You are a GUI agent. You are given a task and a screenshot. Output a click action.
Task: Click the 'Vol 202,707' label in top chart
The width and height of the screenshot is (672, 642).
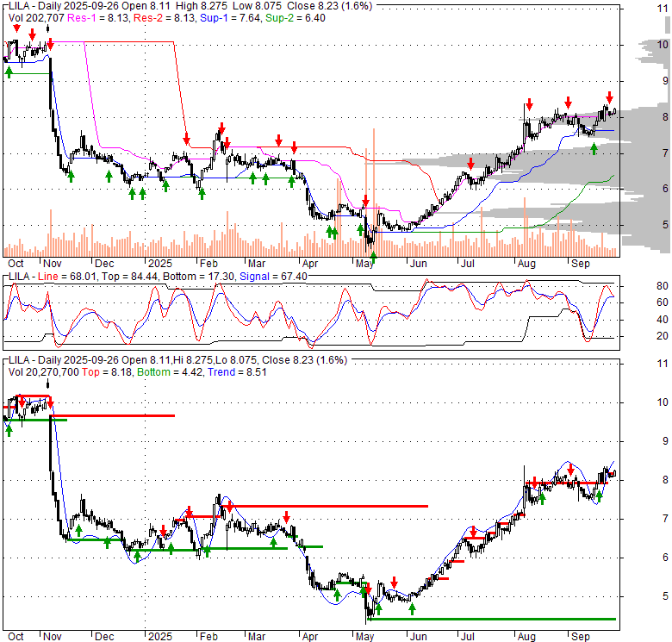pyautogui.click(x=36, y=18)
